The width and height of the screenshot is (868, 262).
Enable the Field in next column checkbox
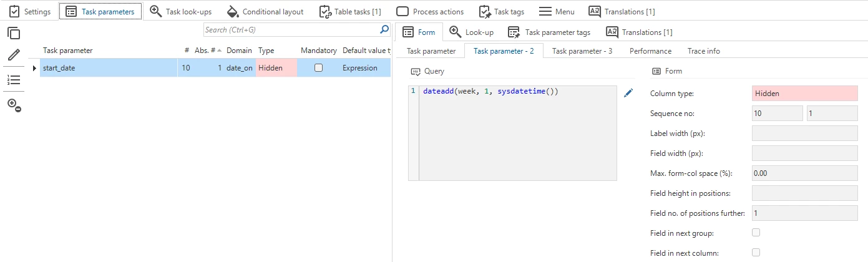point(756,253)
